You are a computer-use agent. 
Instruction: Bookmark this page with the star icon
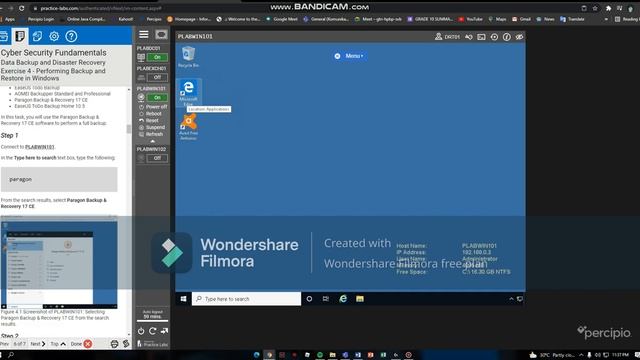(595, 8)
